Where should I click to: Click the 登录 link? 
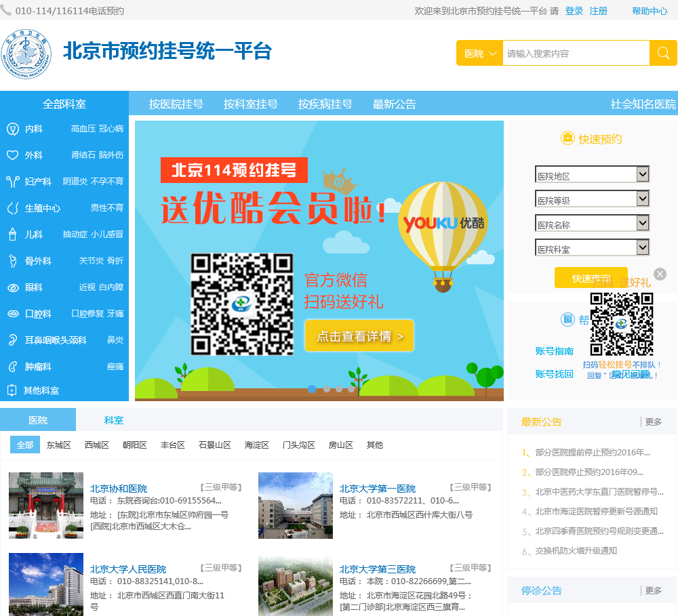pos(574,11)
